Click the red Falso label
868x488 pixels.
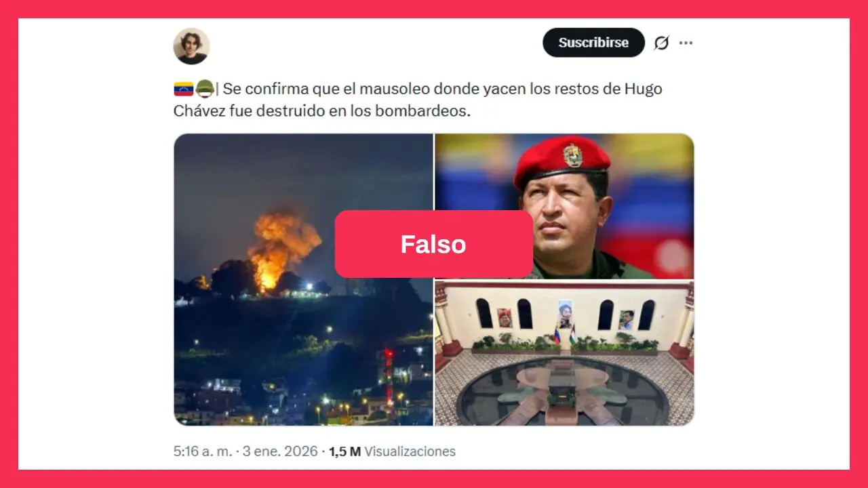click(433, 244)
